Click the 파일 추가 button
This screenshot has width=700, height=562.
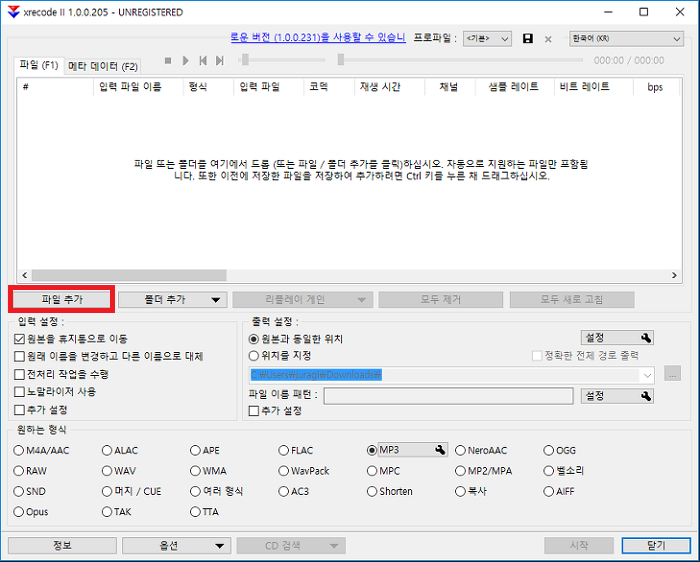click(x=62, y=300)
